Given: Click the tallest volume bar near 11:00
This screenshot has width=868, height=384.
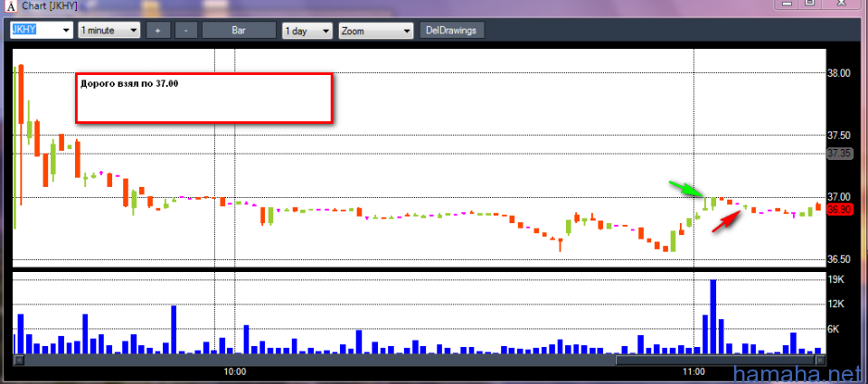Looking at the screenshot, I should 713,316.
